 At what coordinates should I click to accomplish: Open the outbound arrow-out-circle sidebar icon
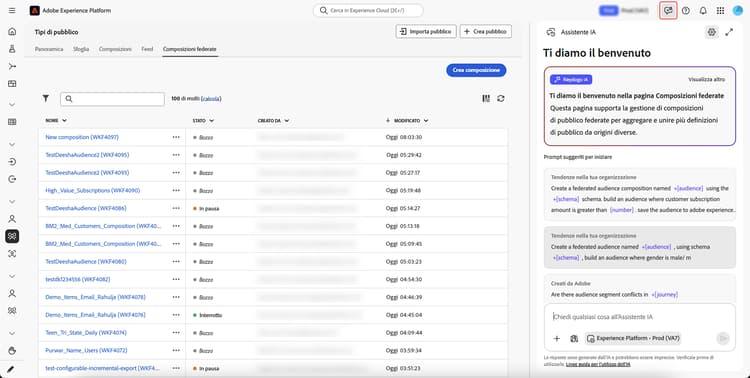(x=12, y=179)
